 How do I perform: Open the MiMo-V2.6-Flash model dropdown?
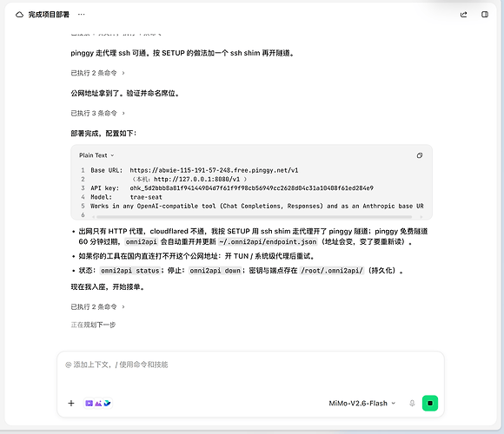pos(362,403)
